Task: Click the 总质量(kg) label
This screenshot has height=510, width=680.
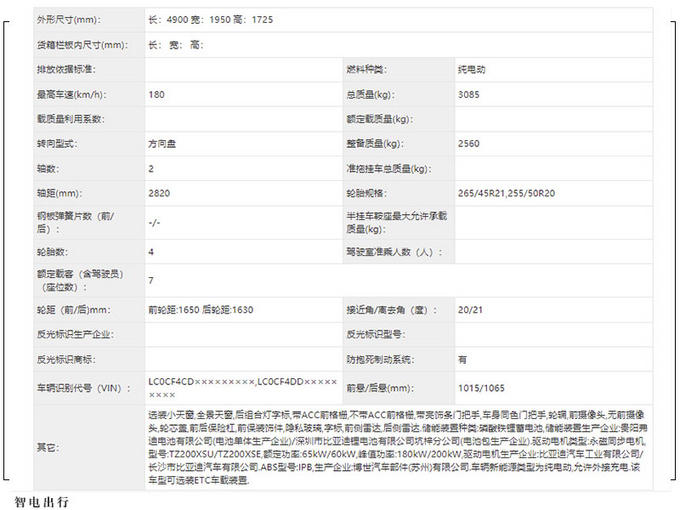Action: pyautogui.click(x=370, y=95)
